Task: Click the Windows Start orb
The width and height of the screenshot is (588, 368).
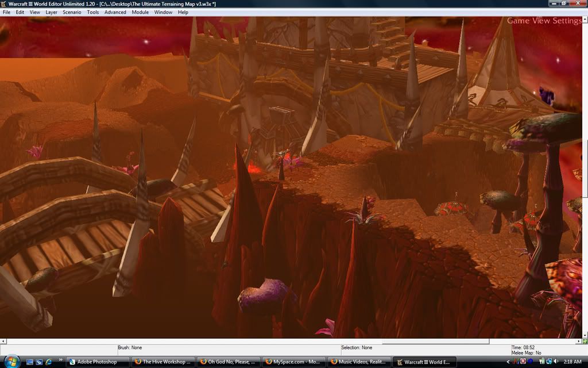Action: (x=12, y=362)
